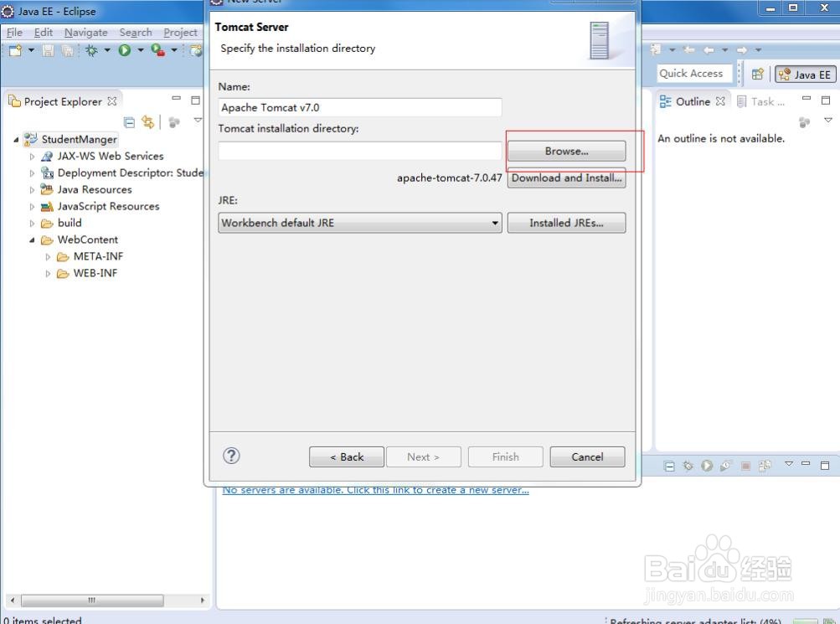This screenshot has width=840, height=624.
Task: Open the dropdown arrow beside the New icon
Action: coord(31,50)
